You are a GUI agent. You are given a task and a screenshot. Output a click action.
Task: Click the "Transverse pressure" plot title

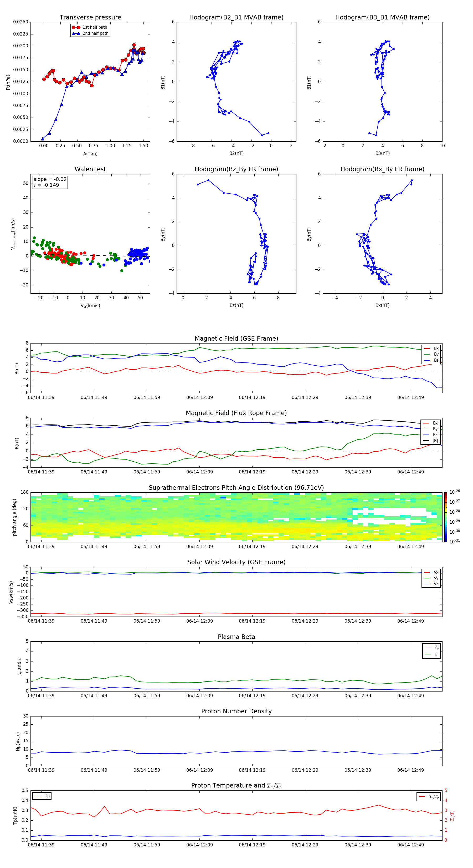pos(90,18)
